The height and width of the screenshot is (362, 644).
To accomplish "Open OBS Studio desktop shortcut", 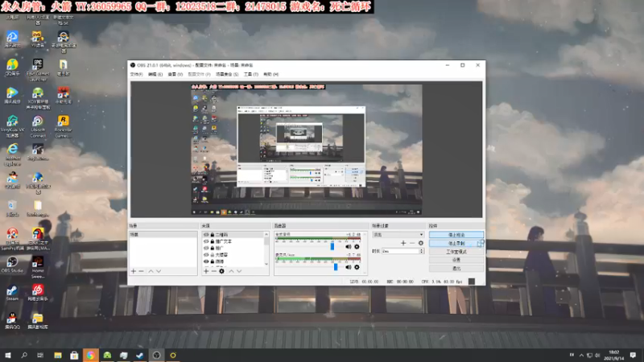I will click(x=12, y=265).
